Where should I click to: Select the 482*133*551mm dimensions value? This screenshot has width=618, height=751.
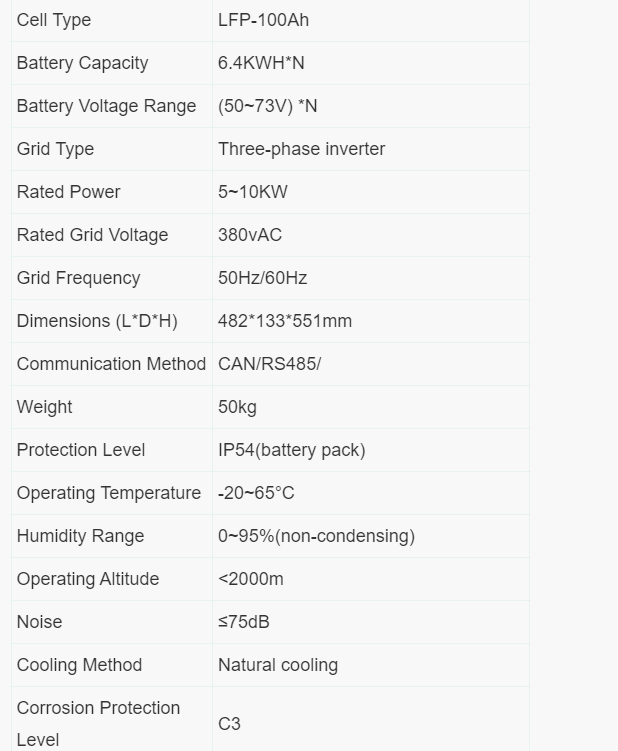(285, 321)
